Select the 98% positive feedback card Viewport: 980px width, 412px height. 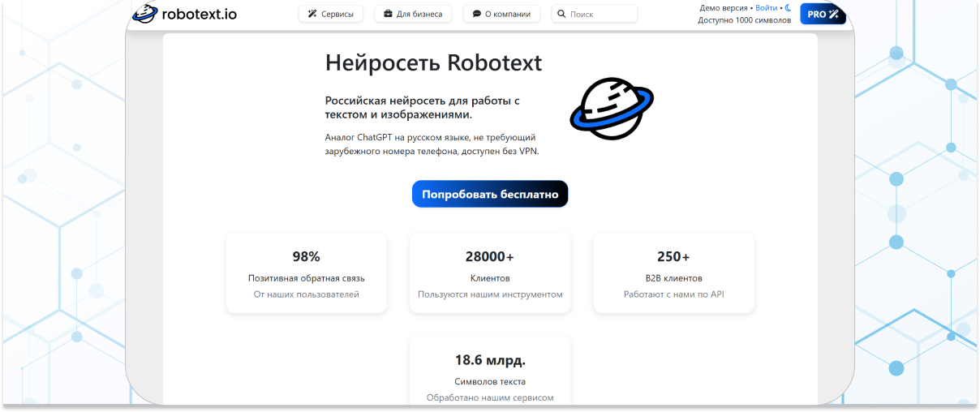[x=307, y=273]
